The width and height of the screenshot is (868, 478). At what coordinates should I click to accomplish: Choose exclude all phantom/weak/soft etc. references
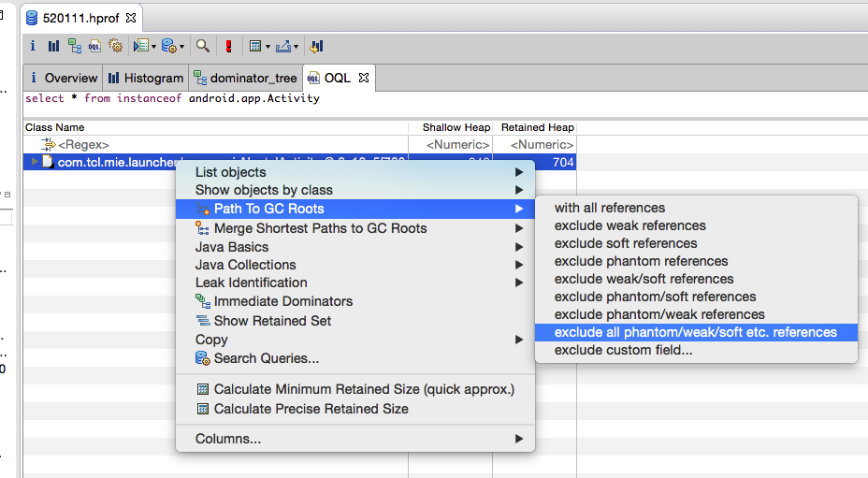tap(695, 332)
